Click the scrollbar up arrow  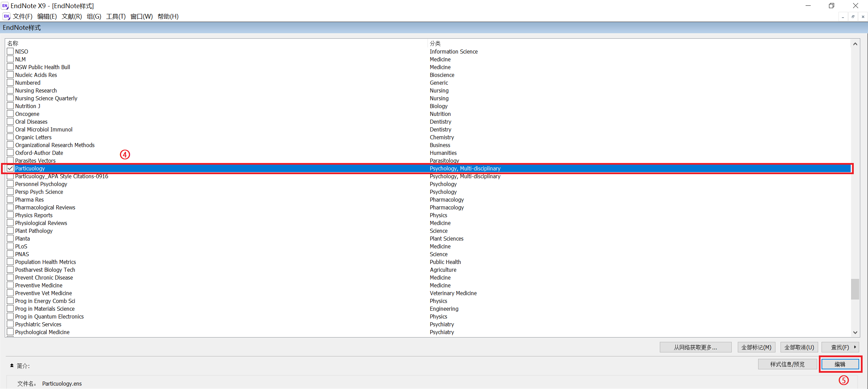[x=855, y=44]
